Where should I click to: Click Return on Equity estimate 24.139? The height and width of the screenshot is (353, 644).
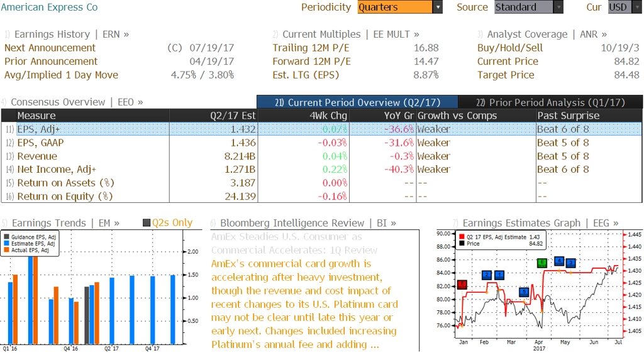(x=240, y=197)
